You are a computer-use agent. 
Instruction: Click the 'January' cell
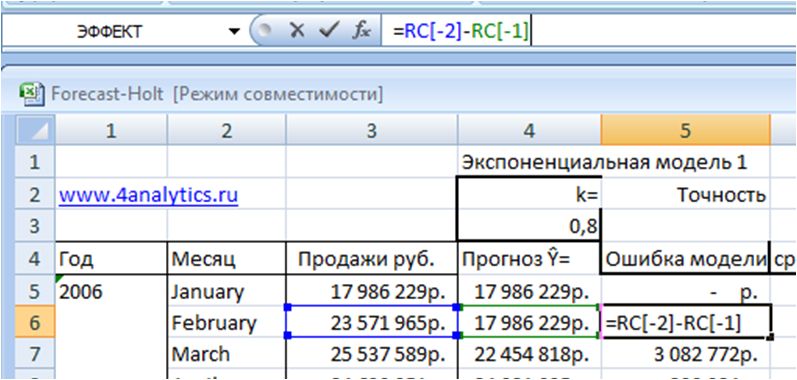coord(227,291)
